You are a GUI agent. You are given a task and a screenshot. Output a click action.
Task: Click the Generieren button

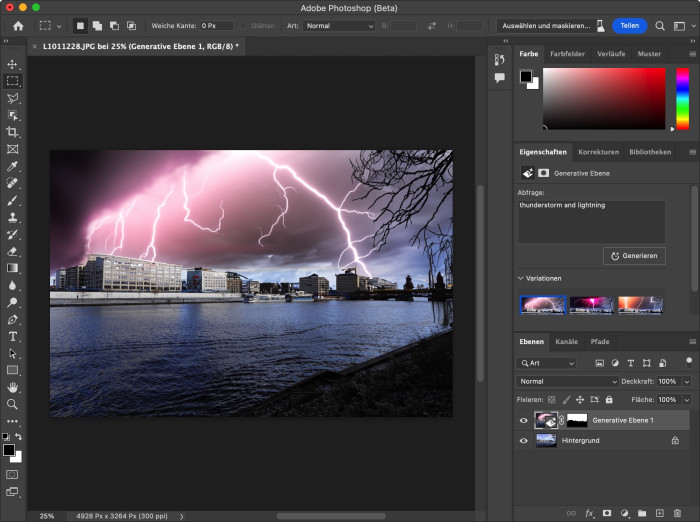coord(634,256)
